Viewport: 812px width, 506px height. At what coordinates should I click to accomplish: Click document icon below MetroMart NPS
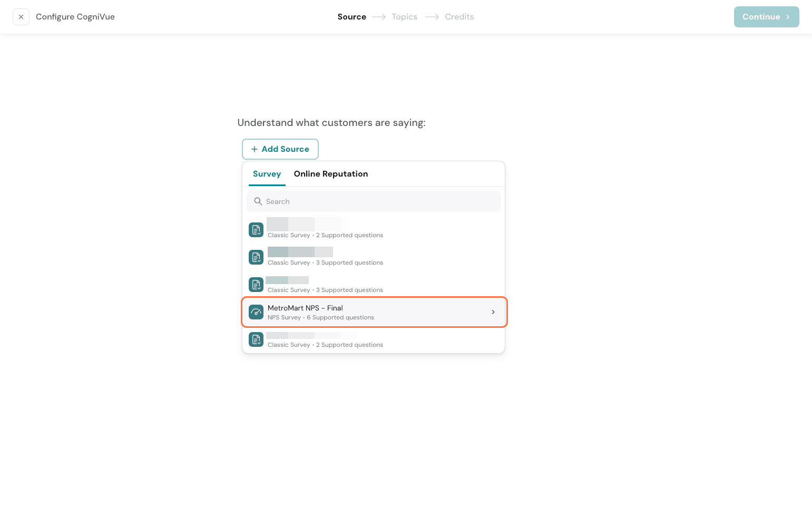point(256,339)
